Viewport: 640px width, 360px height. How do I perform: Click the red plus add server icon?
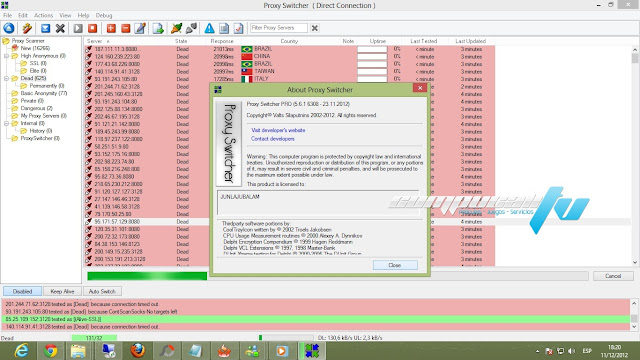click(x=111, y=28)
